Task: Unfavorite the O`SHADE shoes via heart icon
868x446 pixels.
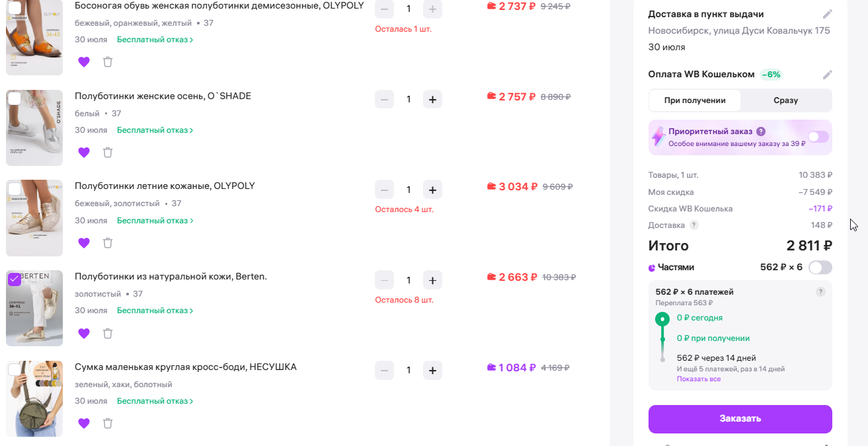Action: click(x=83, y=153)
